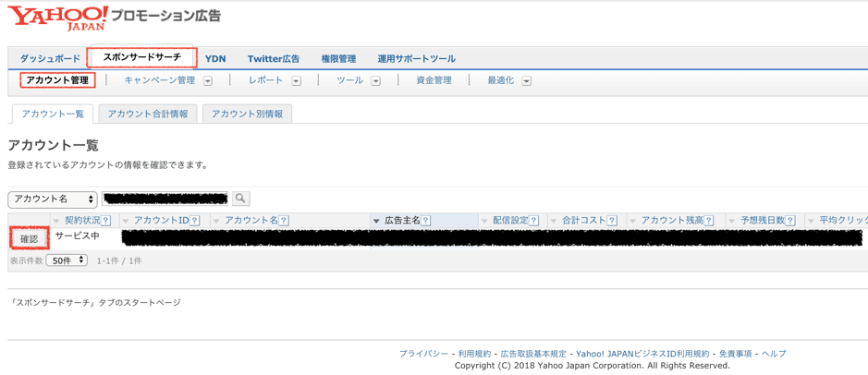
Task: Open the 50件 display count selector
Action: tap(67, 261)
